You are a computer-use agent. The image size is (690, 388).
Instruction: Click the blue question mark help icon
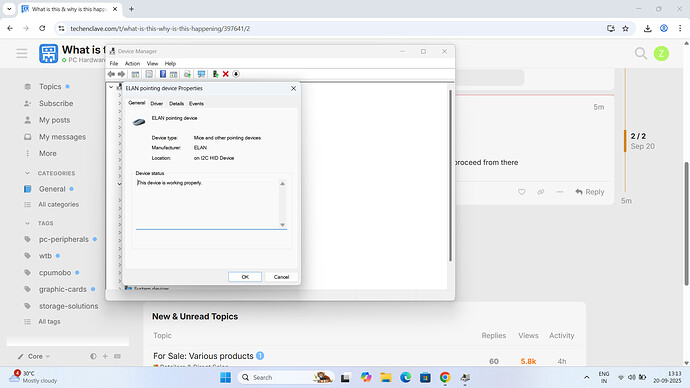(162, 74)
